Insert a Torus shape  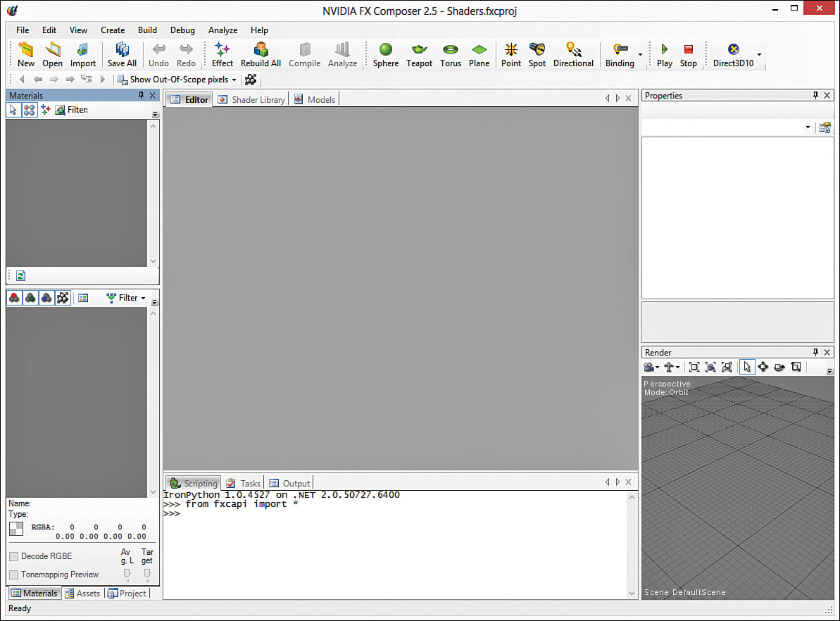(x=451, y=55)
